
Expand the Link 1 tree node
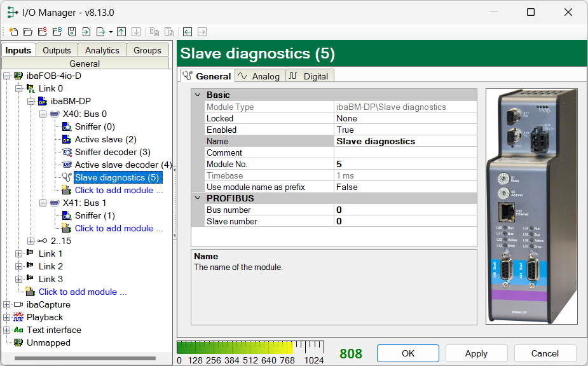pyautogui.click(x=18, y=254)
